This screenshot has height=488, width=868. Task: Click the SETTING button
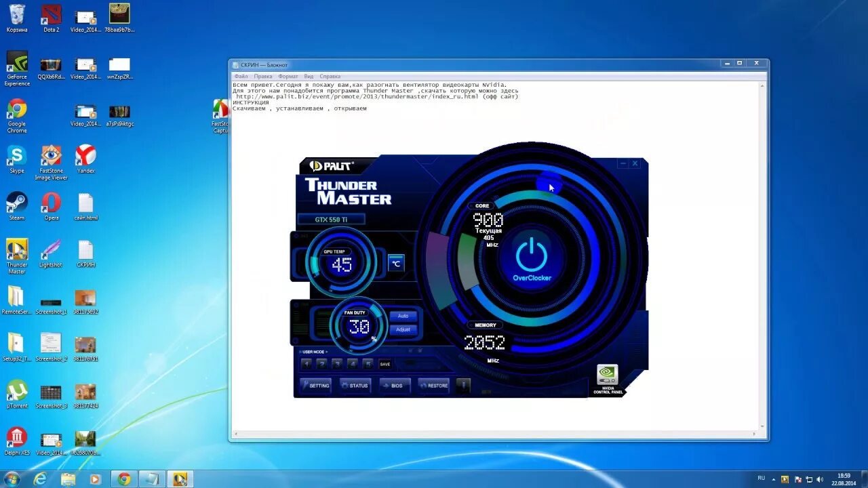316,386
